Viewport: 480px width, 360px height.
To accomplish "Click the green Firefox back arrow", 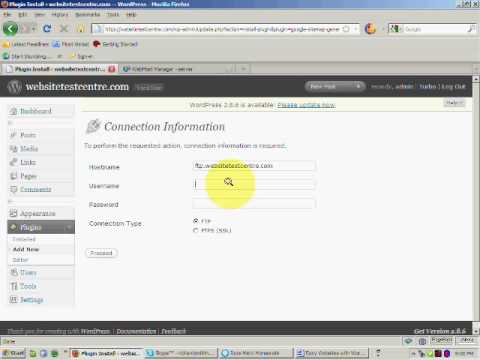I will point(10,29).
